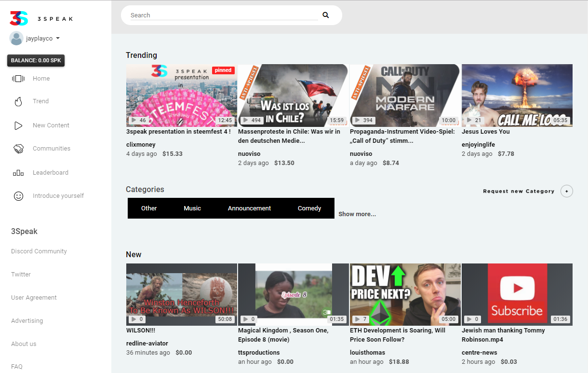The width and height of the screenshot is (588, 373).
Task: Open the clixmoney channel
Action: [x=141, y=145]
